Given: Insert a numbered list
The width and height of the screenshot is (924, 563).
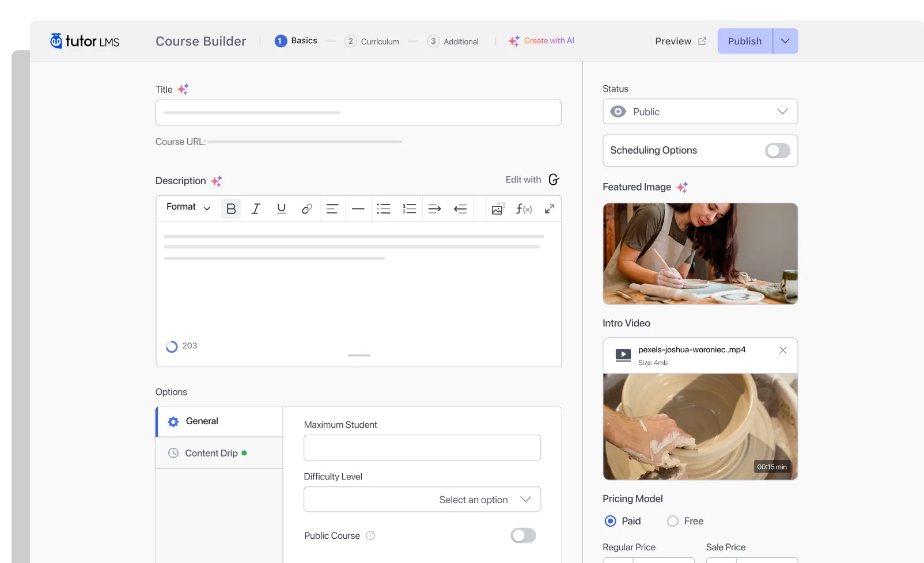Looking at the screenshot, I should (x=409, y=209).
